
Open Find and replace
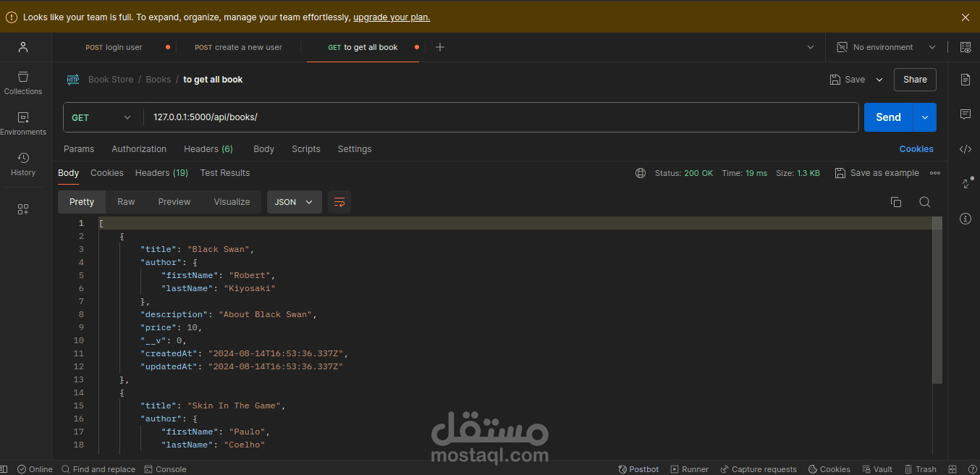(x=98, y=469)
